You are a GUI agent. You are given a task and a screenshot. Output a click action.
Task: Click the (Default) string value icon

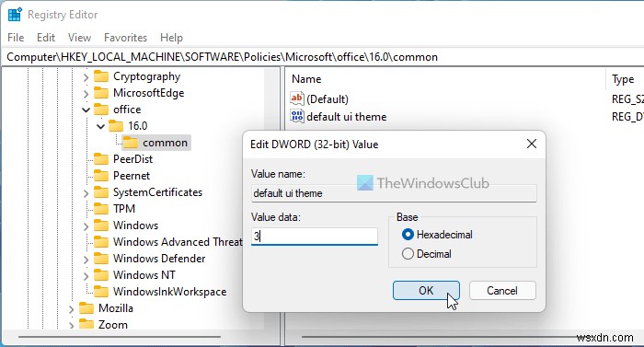coord(296,98)
